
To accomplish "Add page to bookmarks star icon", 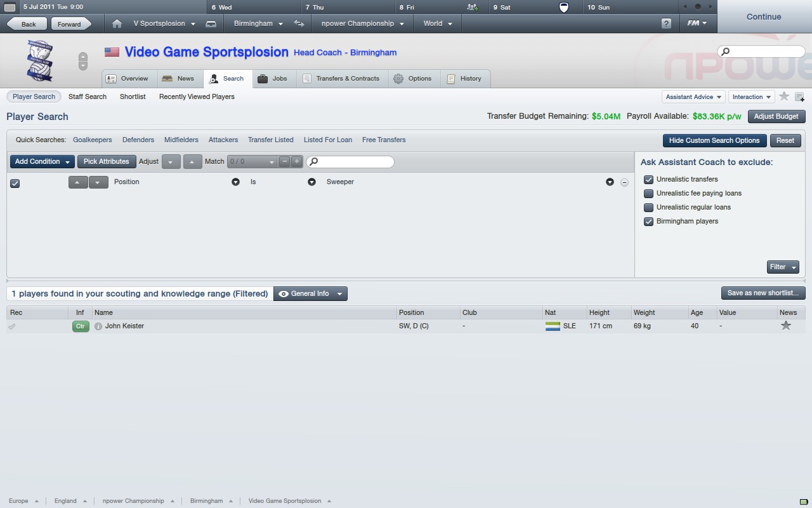I will click(784, 97).
